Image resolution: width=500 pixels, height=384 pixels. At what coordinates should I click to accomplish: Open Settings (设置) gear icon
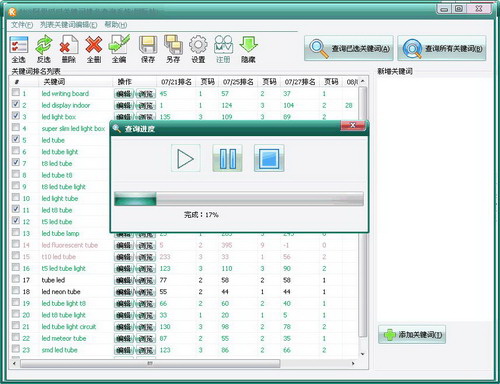pos(198,49)
